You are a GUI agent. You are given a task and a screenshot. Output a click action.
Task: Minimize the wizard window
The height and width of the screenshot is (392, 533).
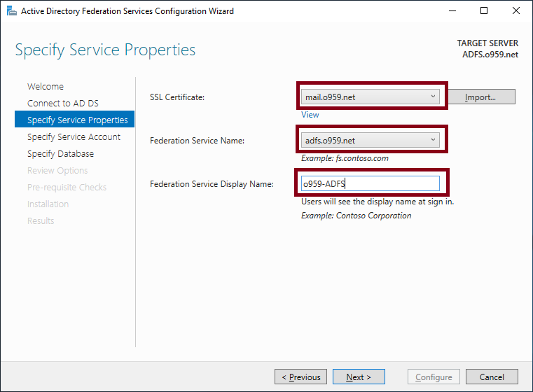click(452, 11)
